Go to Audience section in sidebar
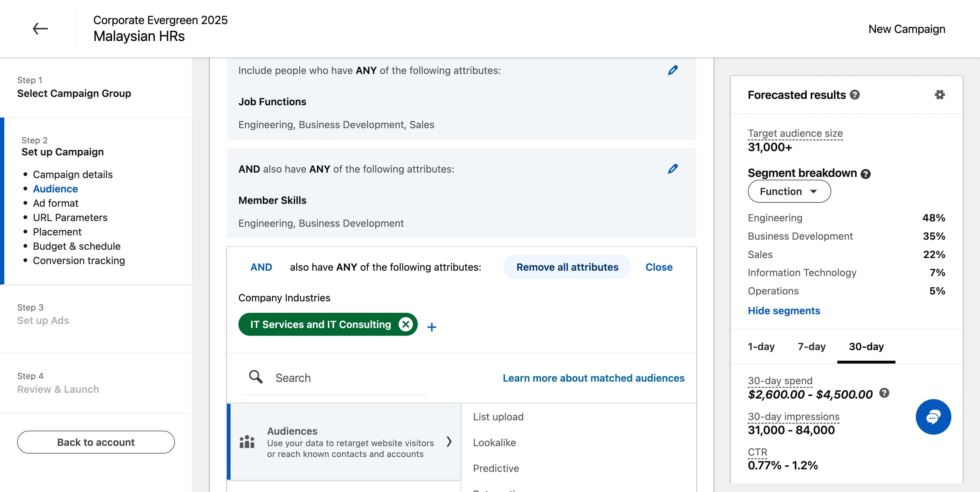Image resolution: width=980 pixels, height=492 pixels. [x=55, y=189]
